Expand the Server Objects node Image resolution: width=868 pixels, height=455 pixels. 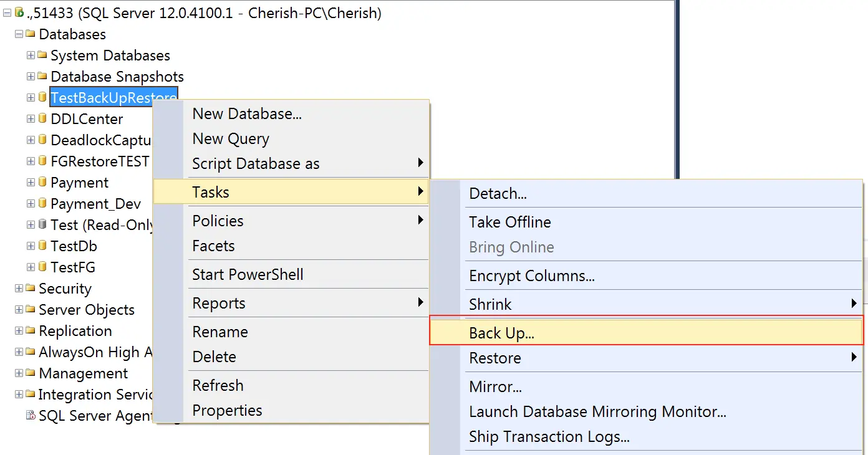click(x=19, y=310)
